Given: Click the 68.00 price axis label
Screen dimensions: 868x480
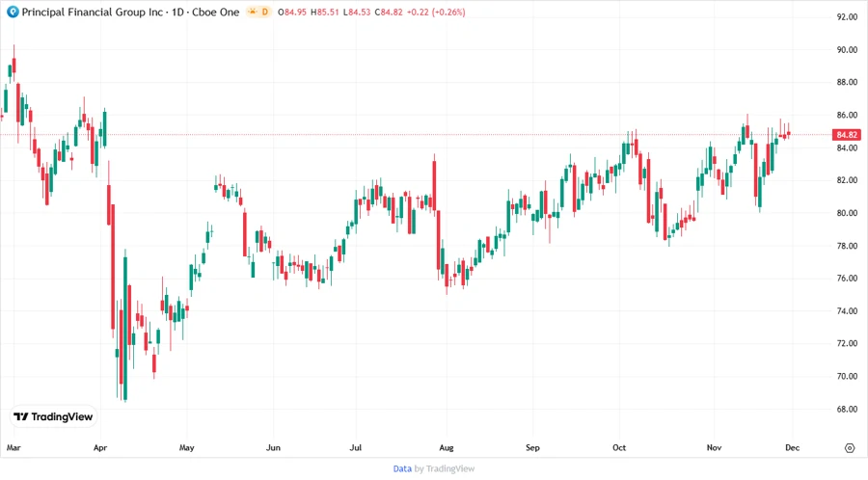Looking at the screenshot, I should 848,409.
